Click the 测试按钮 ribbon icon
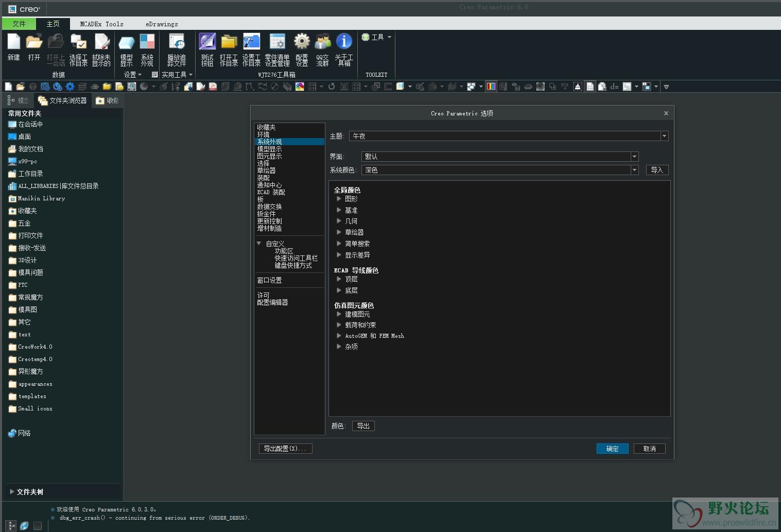The height and width of the screenshot is (532, 781). coord(207,42)
